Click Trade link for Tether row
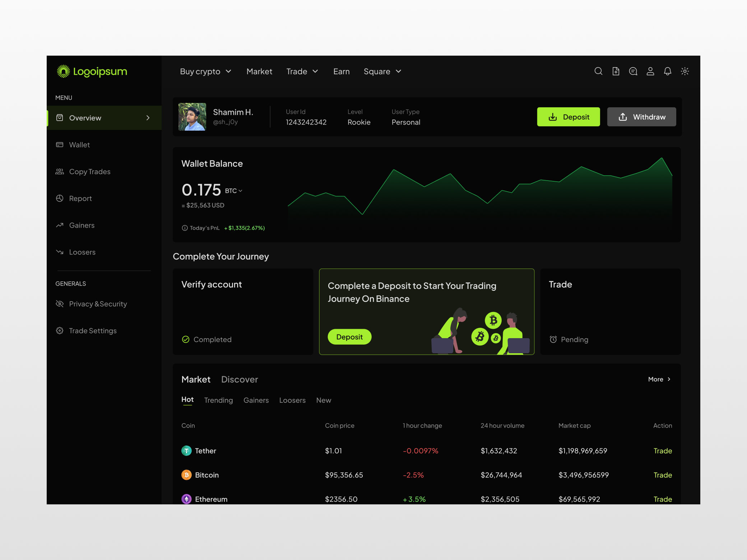 [663, 451]
